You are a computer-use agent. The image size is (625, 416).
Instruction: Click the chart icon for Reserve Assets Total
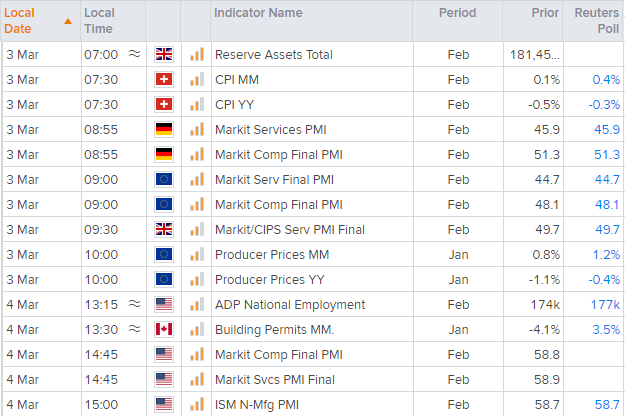[x=197, y=55]
